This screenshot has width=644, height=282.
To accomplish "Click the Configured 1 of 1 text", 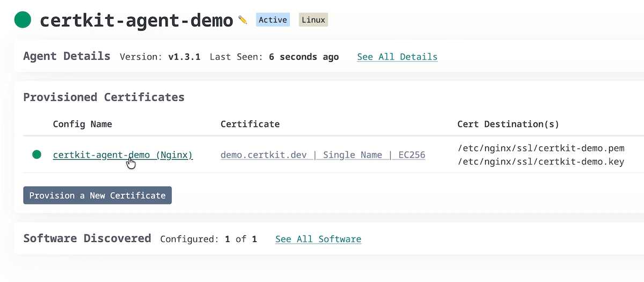I will 209,239.
